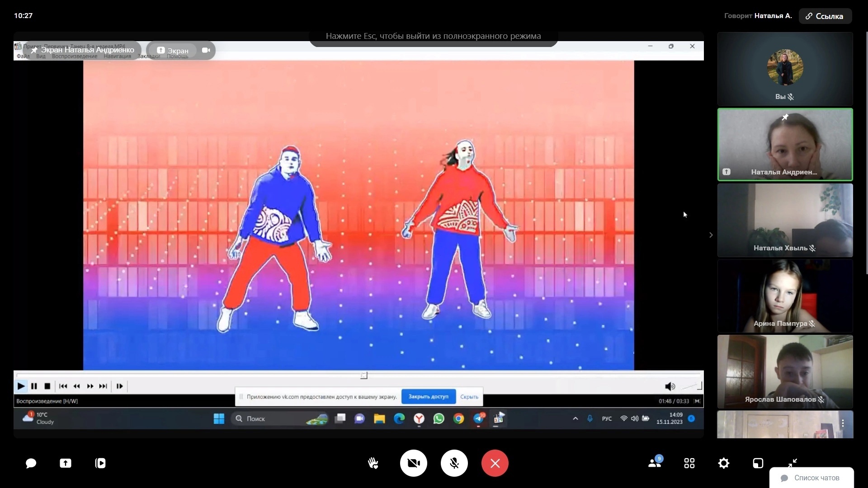Open the video playback sharing icon
868x488 pixels.
pyautogui.click(x=100, y=463)
